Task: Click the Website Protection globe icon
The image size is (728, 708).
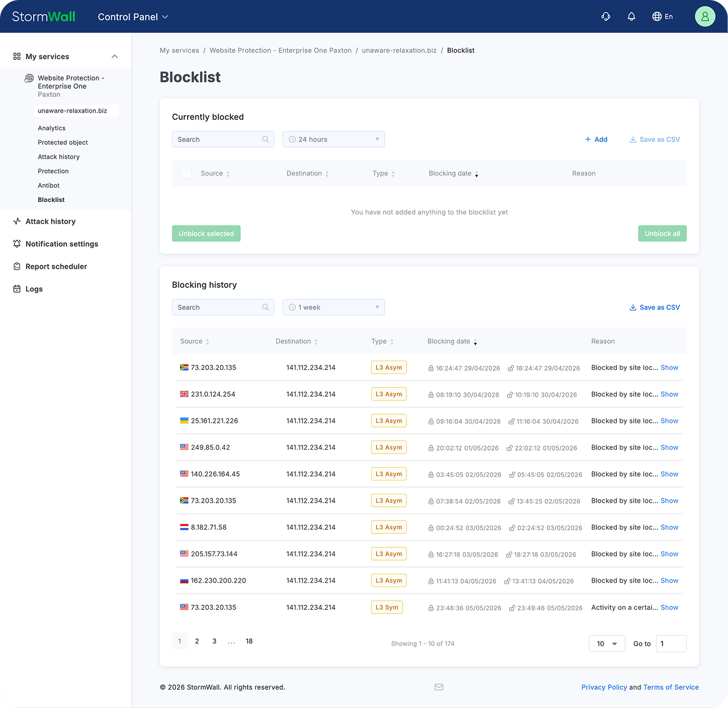Action: click(x=29, y=78)
